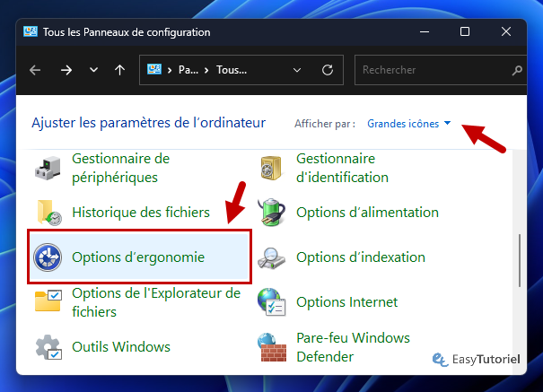Open the Options Internet link
Image resolution: width=543 pixels, height=392 pixels.
(346, 302)
